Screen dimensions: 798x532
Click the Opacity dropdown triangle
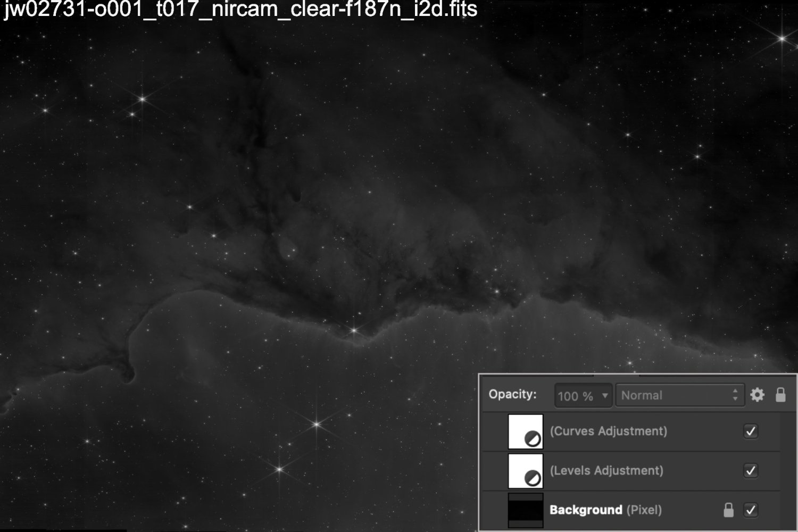coord(605,396)
